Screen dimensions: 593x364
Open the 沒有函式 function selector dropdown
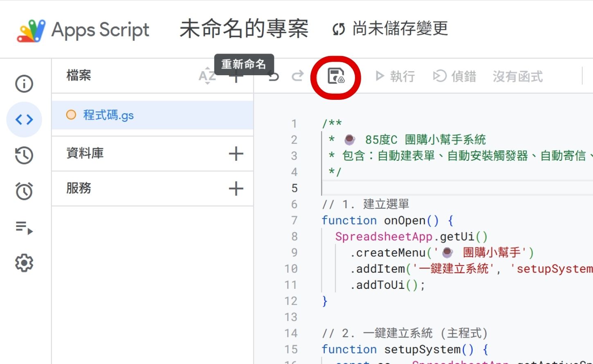[x=517, y=76]
